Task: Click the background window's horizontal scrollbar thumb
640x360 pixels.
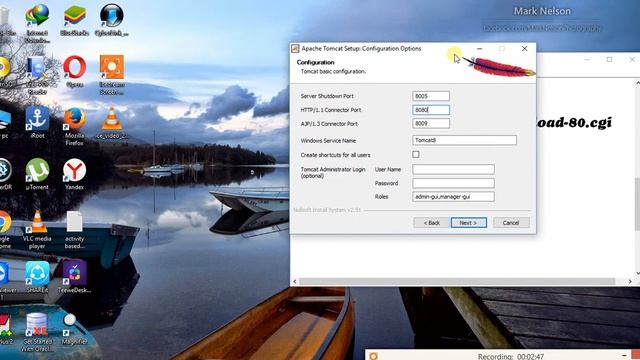Action: click(457, 281)
